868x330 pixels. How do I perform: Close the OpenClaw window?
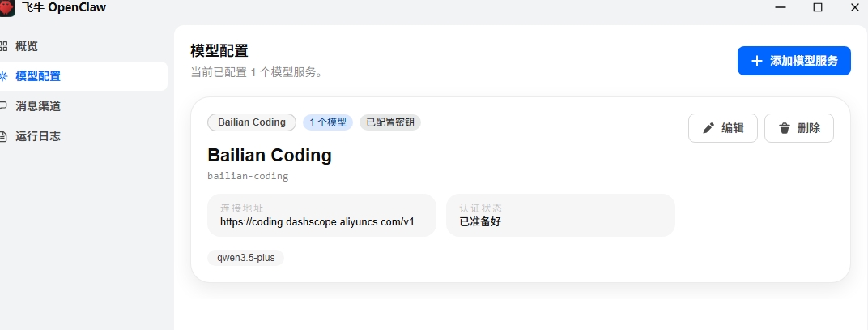(855, 7)
